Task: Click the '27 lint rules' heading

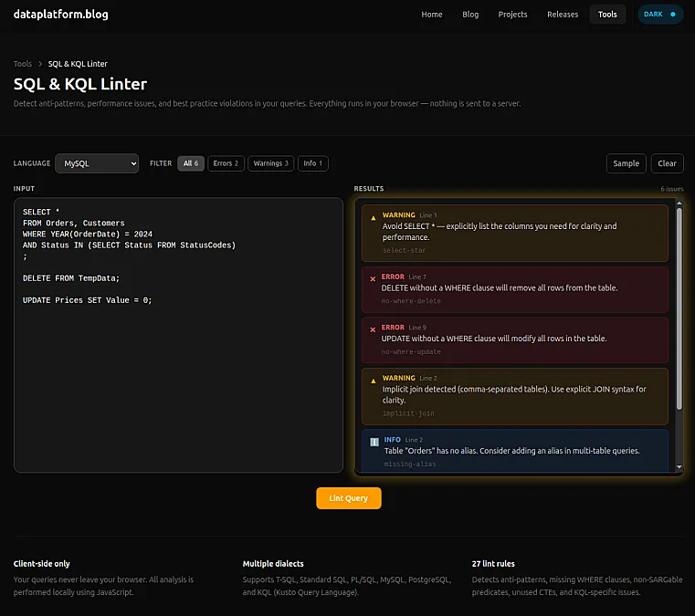Action: tap(493, 564)
